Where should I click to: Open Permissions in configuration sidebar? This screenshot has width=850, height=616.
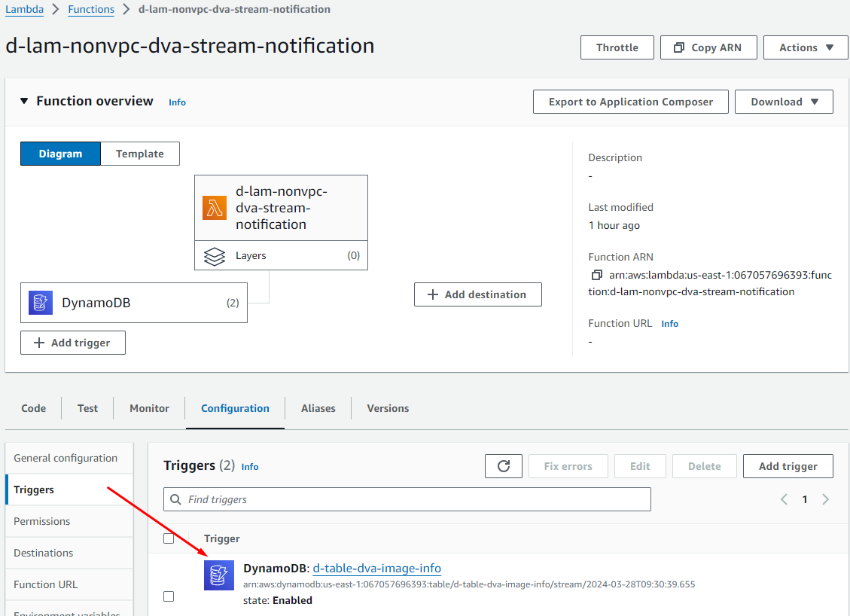click(x=42, y=521)
